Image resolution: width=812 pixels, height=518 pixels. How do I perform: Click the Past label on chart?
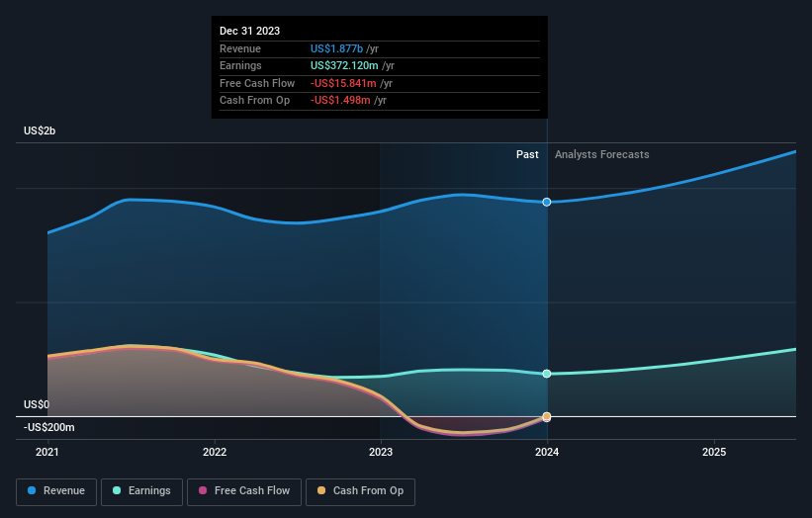(x=527, y=155)
